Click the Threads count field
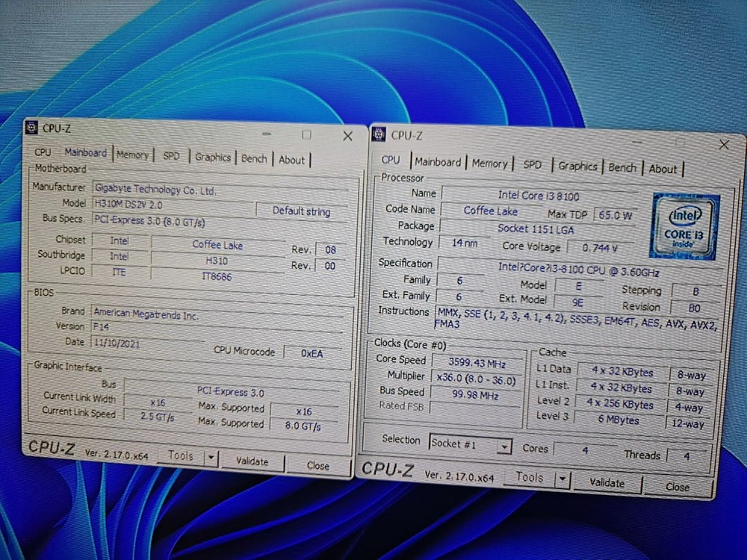Image resolution: width=747 pixels, height=560 pixels. tap(686, 457)
